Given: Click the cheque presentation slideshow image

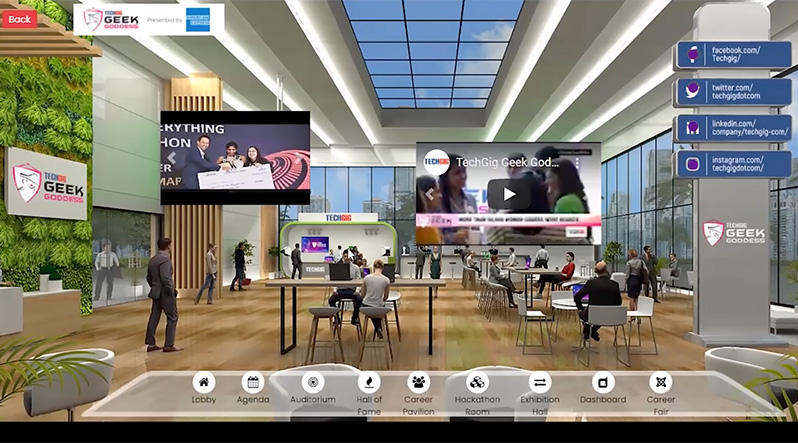Looking at the screenshot, I should click(235, 158).
